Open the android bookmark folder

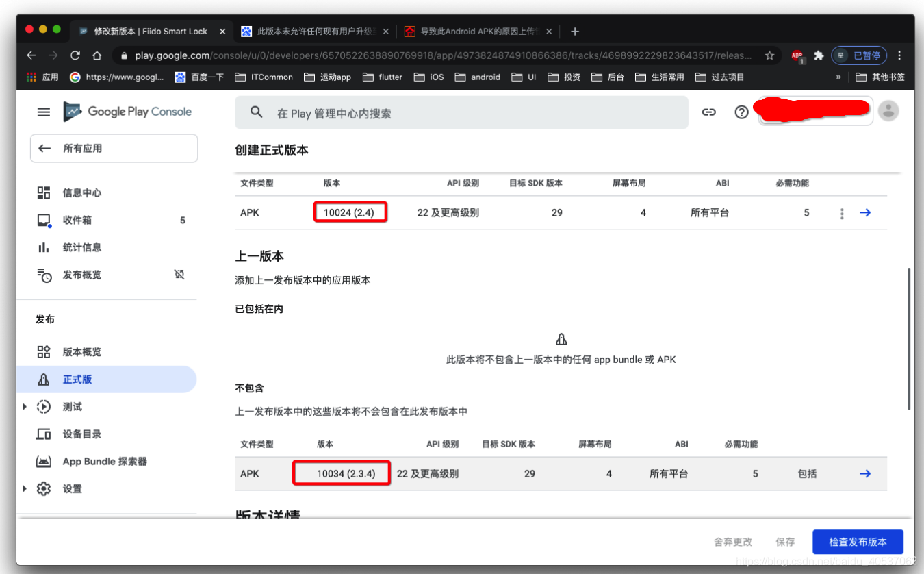(x=478, y=77)
